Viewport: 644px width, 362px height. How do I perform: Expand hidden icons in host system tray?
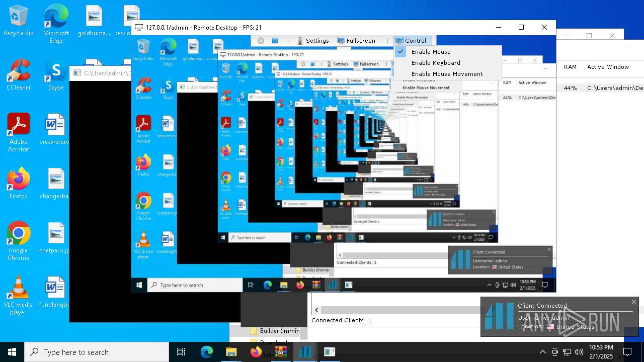[x=542, y=352]
